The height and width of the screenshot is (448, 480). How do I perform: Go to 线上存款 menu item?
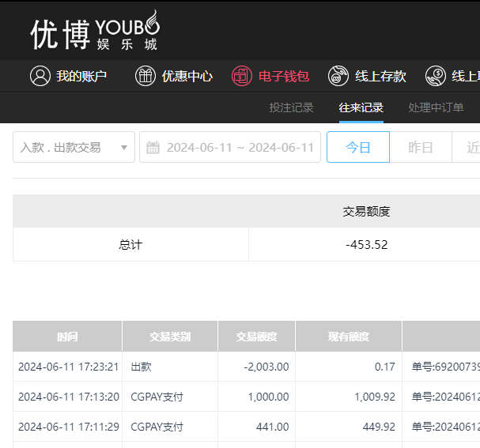click(x=380, y=76)
